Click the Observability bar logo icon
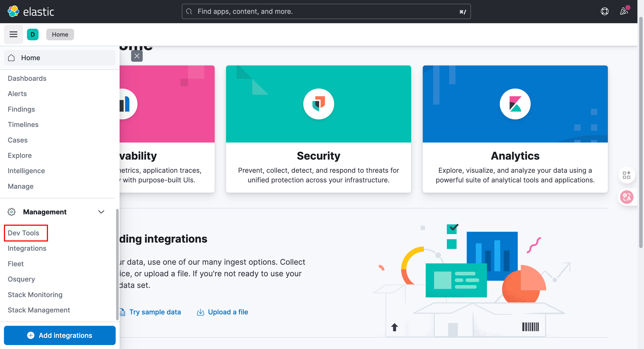 128,104
